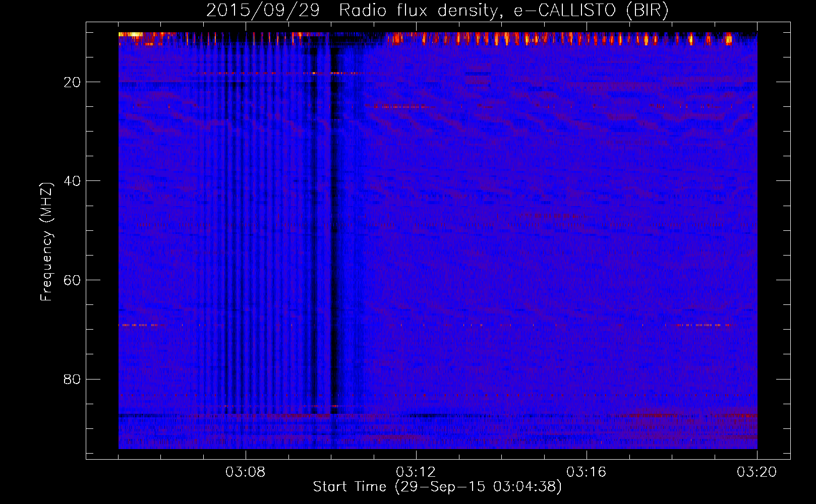This screenshot has height=504, width=816.
Task: Click the 80 MHz frequency tick label
Action: [73, 379]
